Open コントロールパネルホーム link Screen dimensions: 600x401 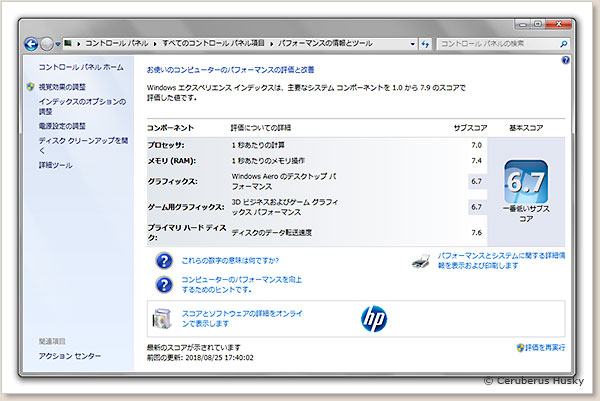81,67
